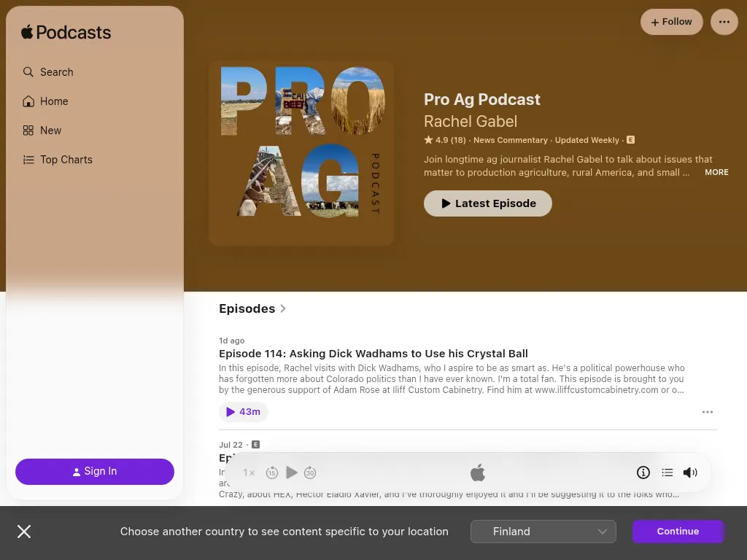Open Episode 114 Dick Wadhams title
This screenshot has height=560, width=747.
pos(373,354)
